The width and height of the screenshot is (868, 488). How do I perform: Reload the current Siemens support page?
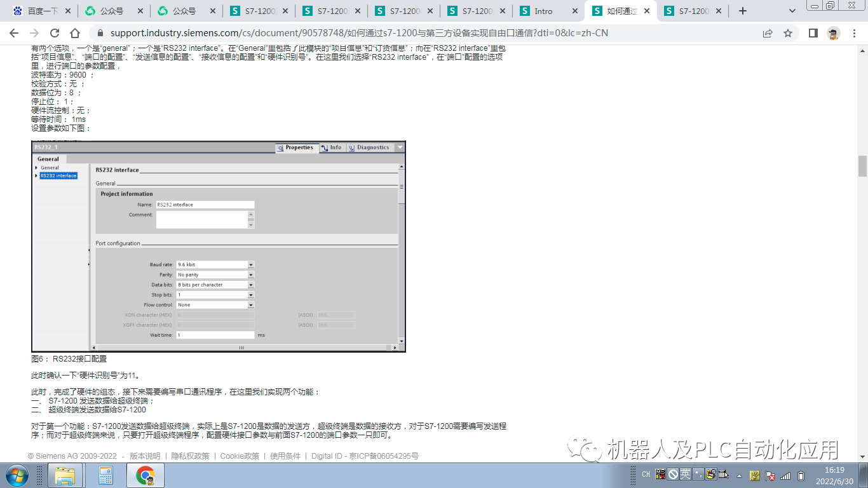coord(55,33)
